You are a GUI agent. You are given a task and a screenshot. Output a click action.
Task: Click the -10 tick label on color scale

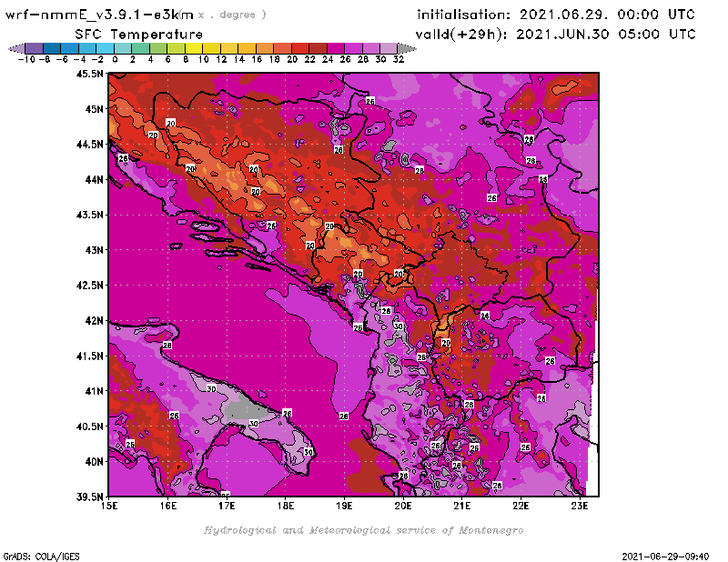pos(26,59)
